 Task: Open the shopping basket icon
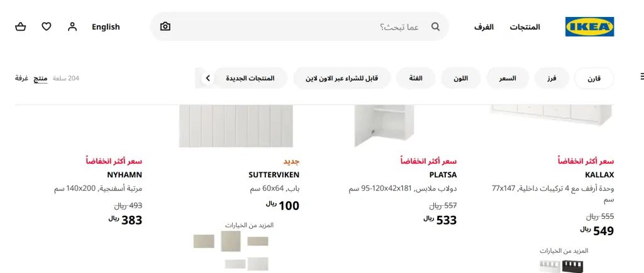(21, 26)
